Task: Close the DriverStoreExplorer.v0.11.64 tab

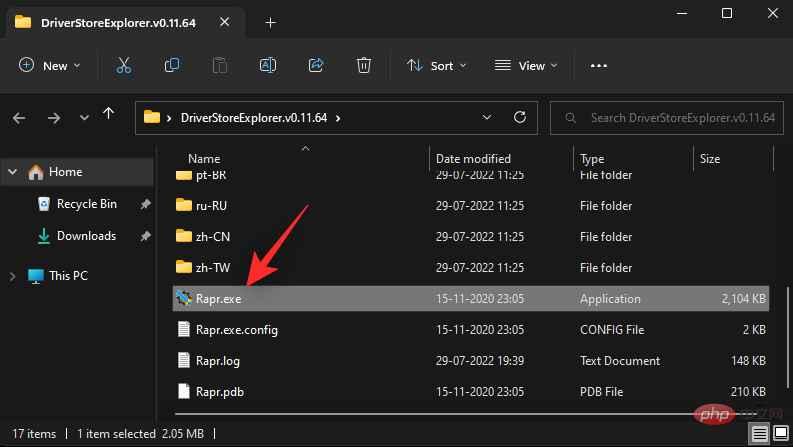Action: [x=225, y=22]
